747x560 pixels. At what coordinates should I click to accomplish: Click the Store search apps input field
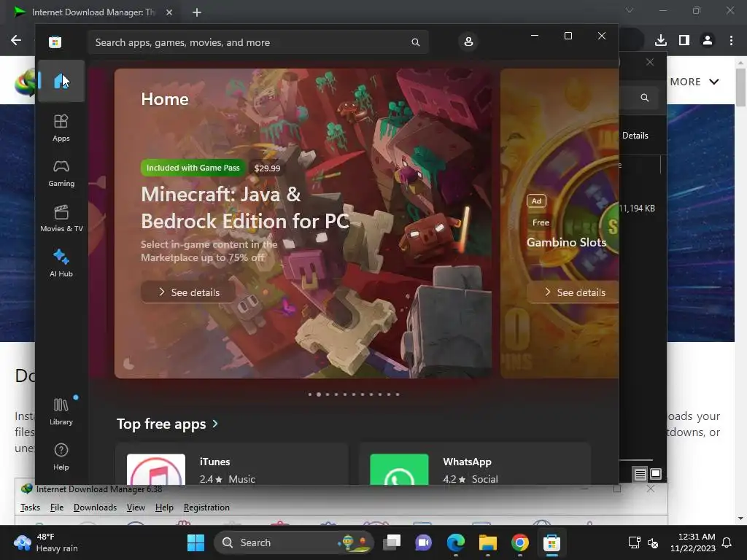tap(258, 42)
